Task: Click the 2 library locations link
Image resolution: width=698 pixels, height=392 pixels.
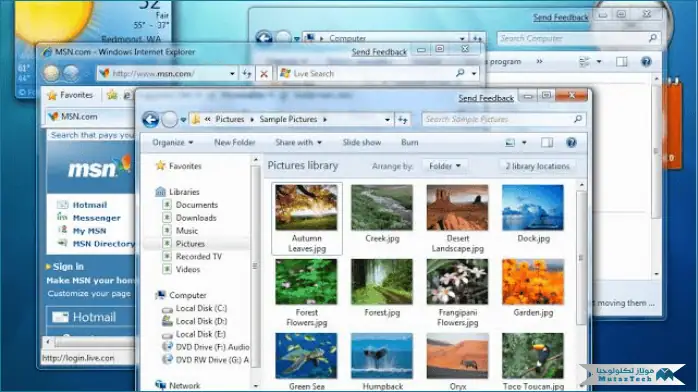Action: pos(537,166)
